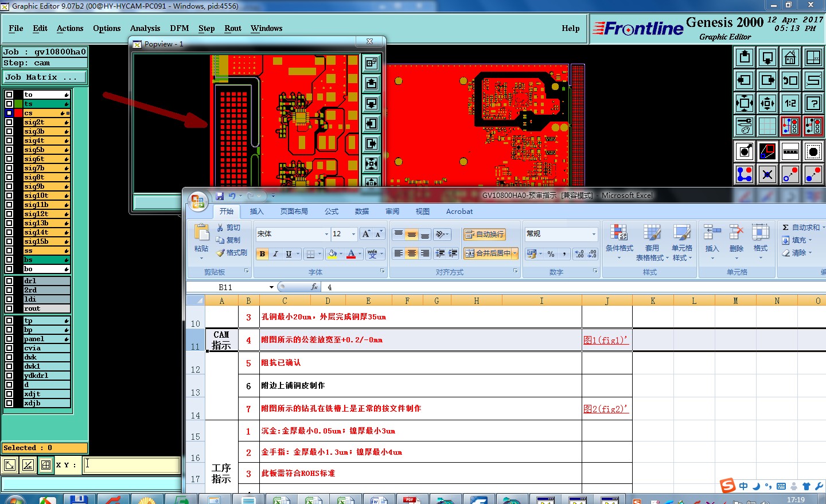Toggle visibility checkbox for layer panel
Image resolution: width=826 pixels, height=504 pixels.
9,339
